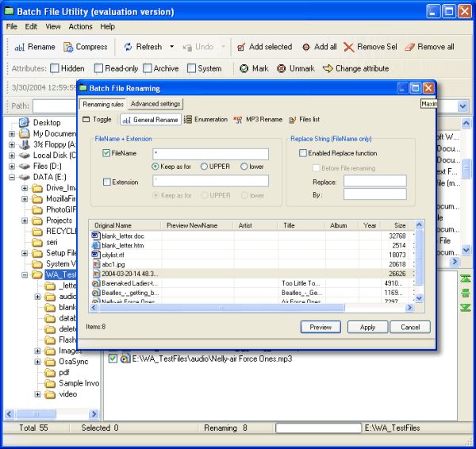Open the Actions menu

[x=80, y=26]
